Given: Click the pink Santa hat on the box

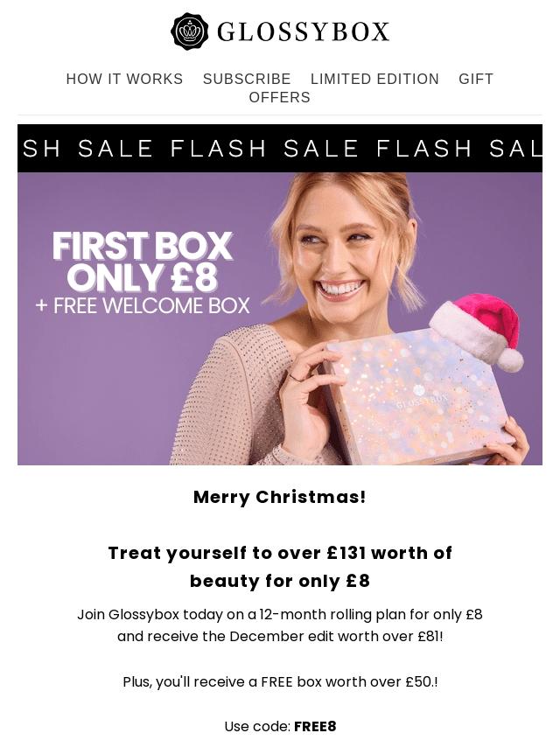Looking at the screenshot, I should point(478,332).
